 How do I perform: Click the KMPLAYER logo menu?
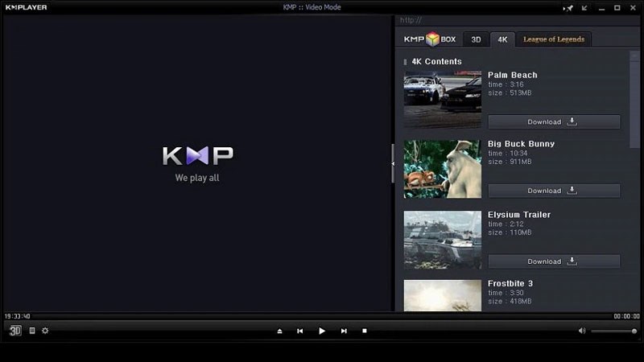point(27,7)
